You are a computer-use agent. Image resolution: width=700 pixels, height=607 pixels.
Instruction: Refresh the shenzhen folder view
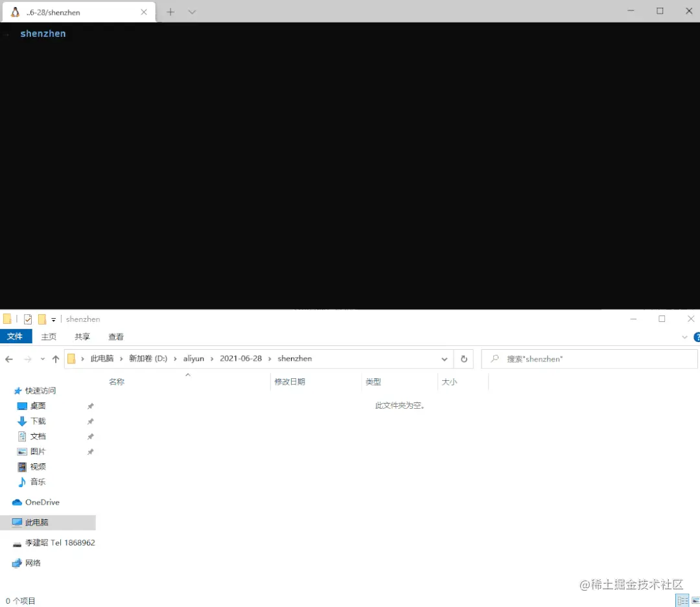(464, 359)
